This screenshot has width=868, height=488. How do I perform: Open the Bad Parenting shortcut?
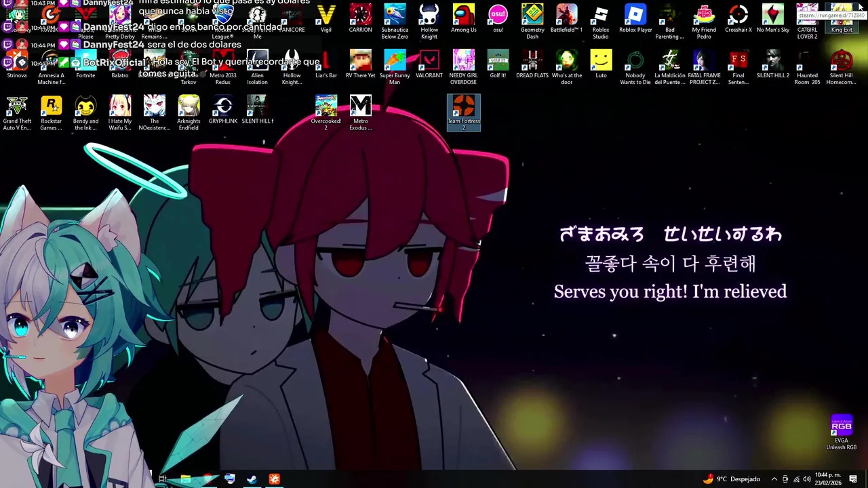tap(670, 22)
